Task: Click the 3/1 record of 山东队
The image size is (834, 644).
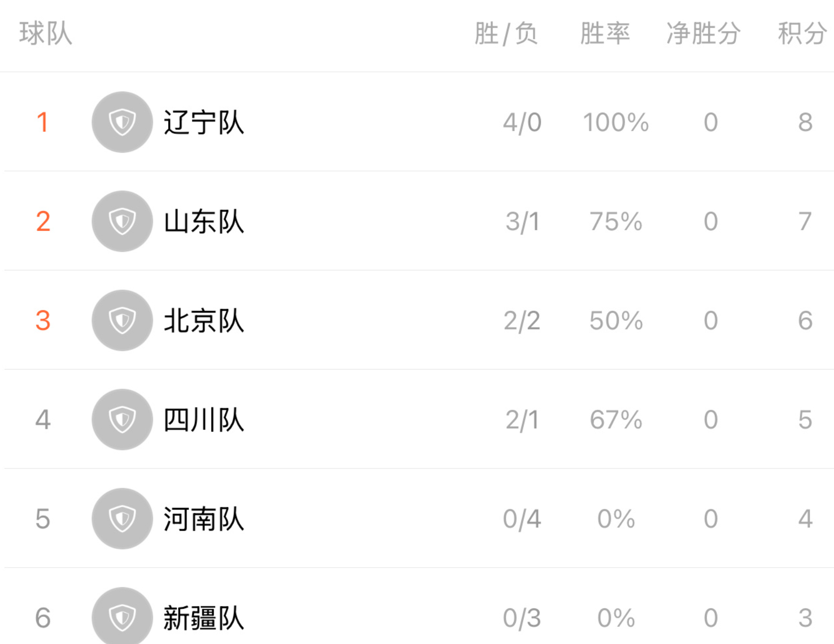Action: [522, 221]
